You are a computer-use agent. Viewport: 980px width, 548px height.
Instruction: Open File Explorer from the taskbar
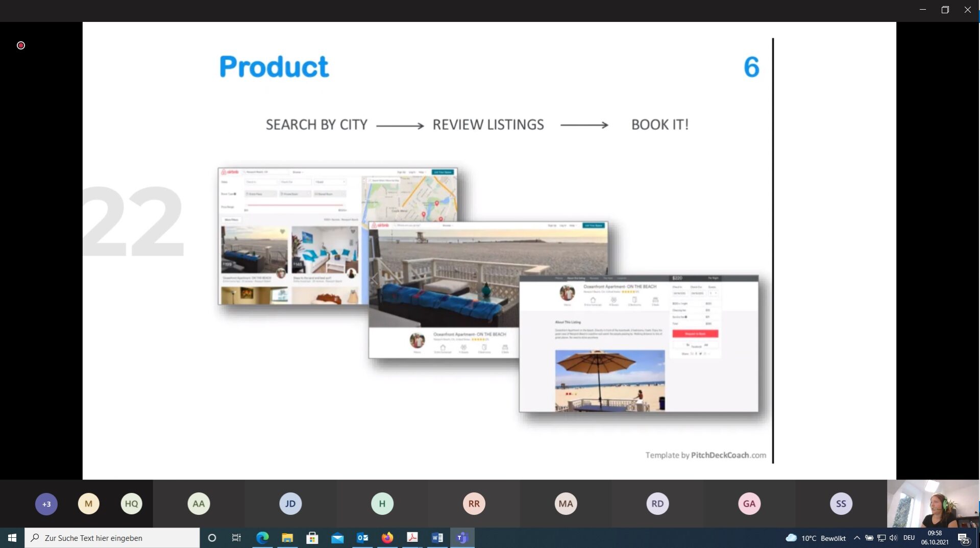point(287,538)
